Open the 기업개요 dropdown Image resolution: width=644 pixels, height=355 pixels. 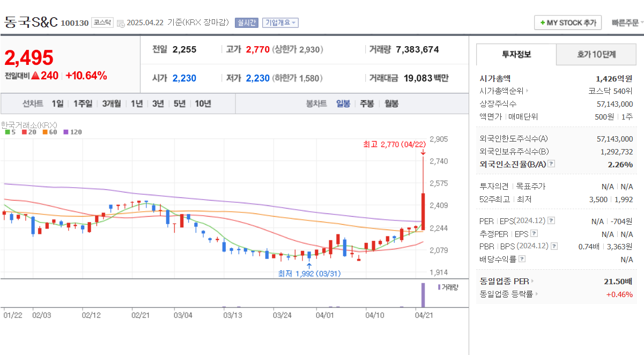click(x=279, y=22)
